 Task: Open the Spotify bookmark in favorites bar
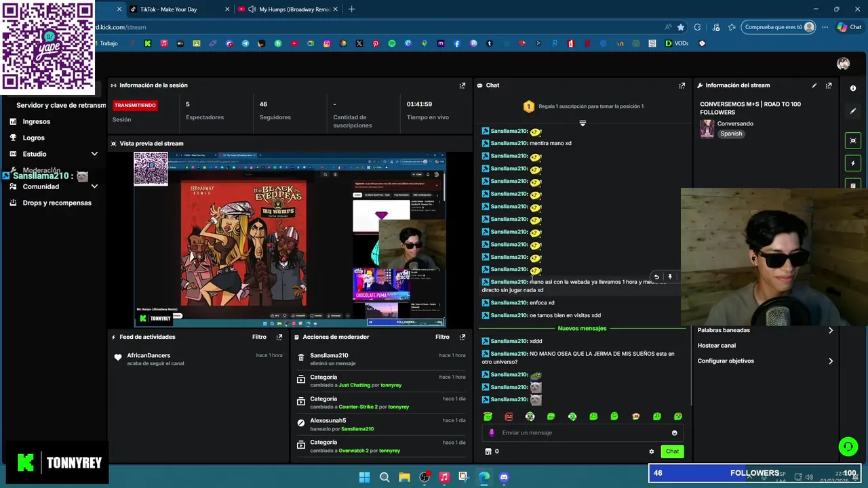[x=392, y=43]
